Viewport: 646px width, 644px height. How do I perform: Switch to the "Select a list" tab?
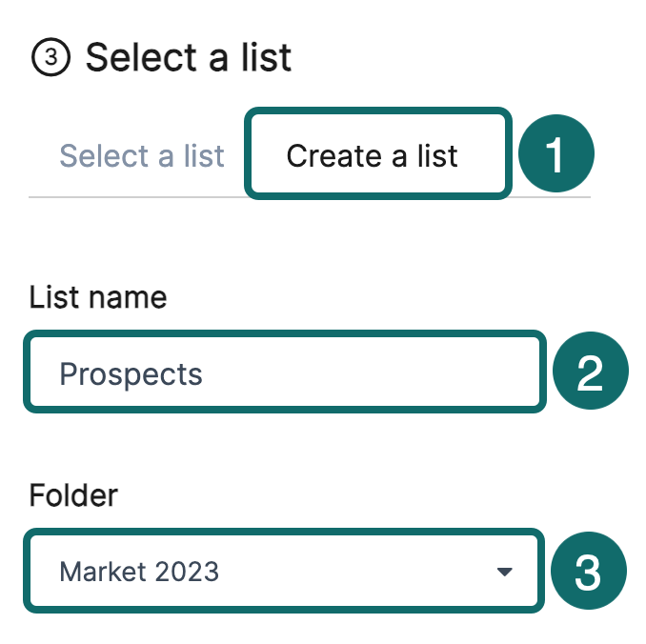click(x=142, y=155)
